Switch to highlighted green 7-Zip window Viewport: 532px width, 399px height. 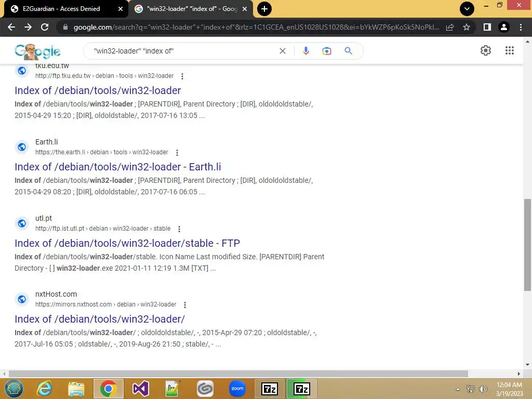pos(302,389)
